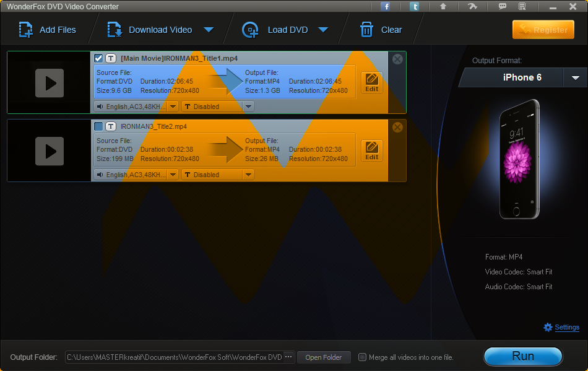The height and width of the screenshot is (371, 588).
Task: Open subtitle Disabled dropdown for IRONMAN3_Title2
Action: [248, 175]
